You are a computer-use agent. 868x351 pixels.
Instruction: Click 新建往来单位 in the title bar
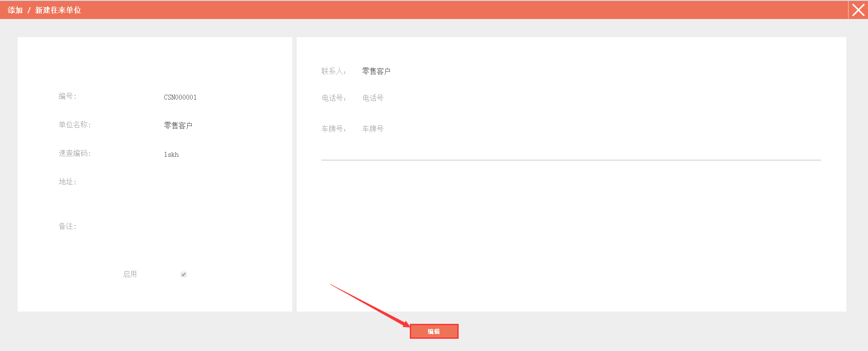(x=58, y=10)
